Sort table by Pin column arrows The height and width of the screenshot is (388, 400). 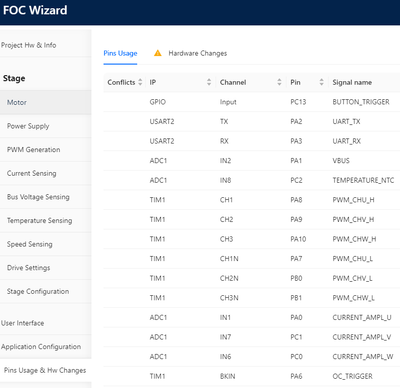coord(321,82)
